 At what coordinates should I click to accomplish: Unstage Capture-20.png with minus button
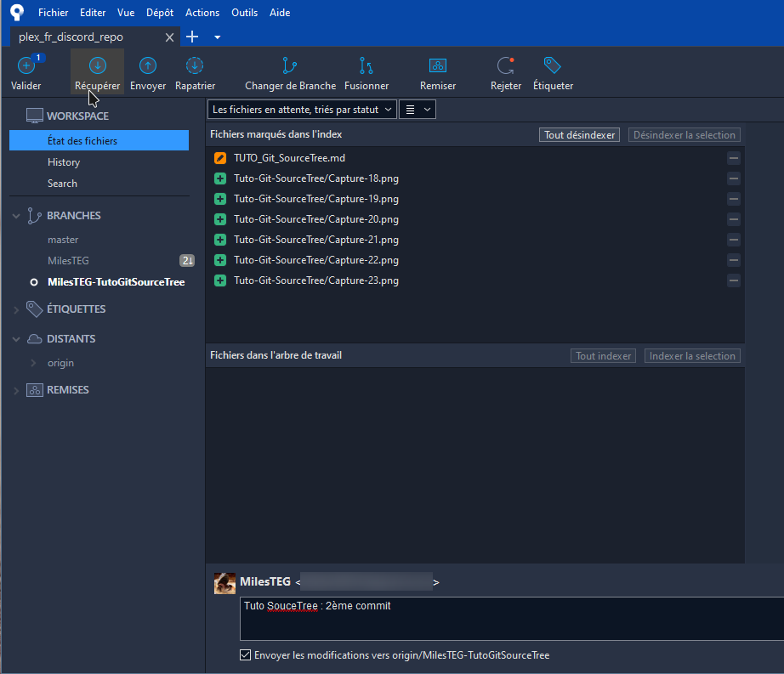coord(734,219)
